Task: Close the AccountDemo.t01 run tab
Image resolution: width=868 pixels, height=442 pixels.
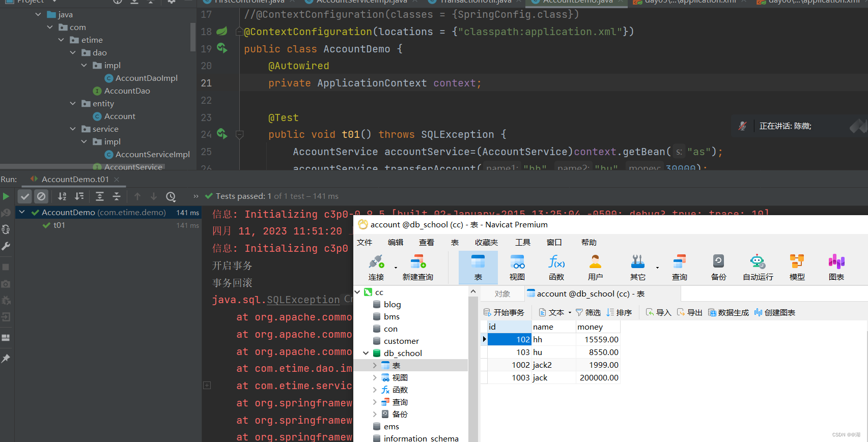Action: pos(117,179)
